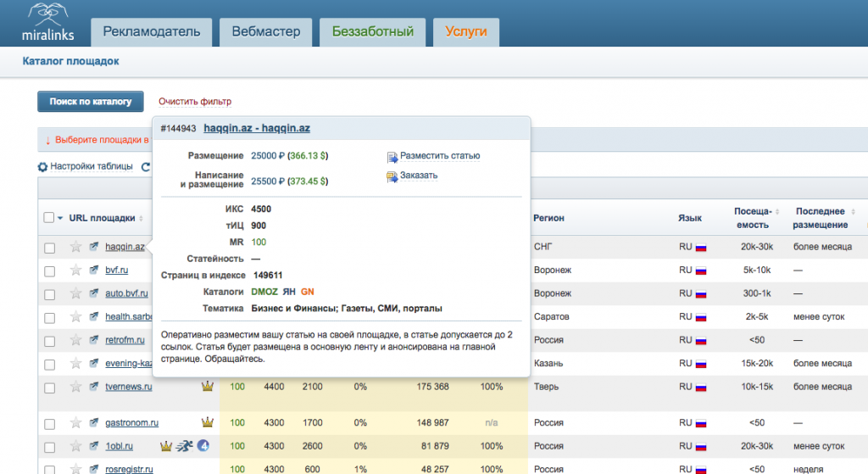
Task: Star the haqqin.az row
Action: click(x=75, y=247)
